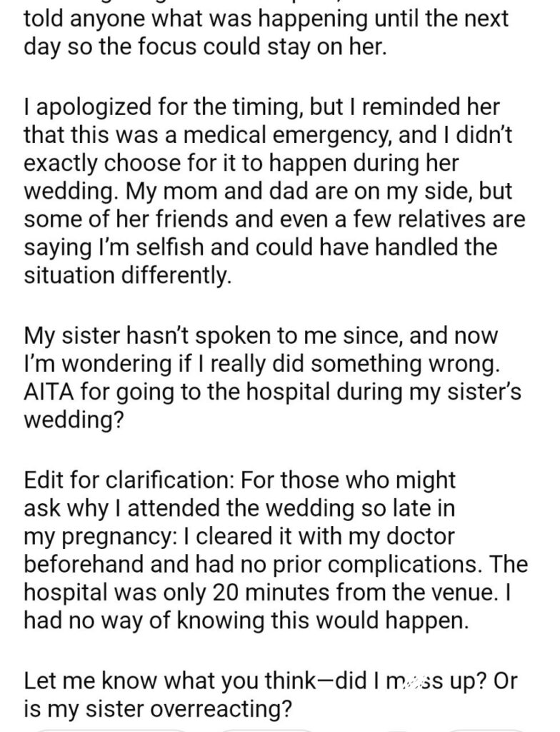Click the line "had no way of knowing this would happen."
Viewport: 560px width, 732px height.
click(x=246, y=620)
